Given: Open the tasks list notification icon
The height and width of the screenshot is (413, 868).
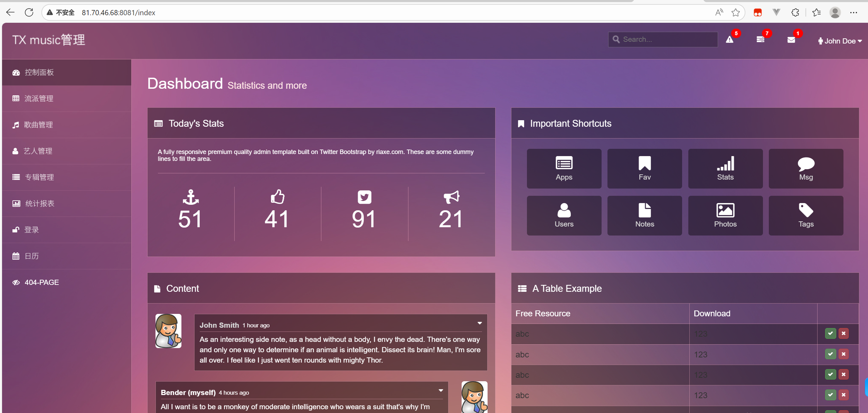Looking at the screenshot, I should click(x=760, y=40).
